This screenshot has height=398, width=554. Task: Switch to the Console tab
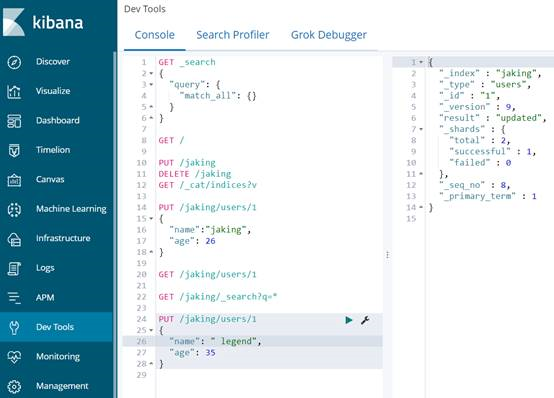(x=155, y=35)
